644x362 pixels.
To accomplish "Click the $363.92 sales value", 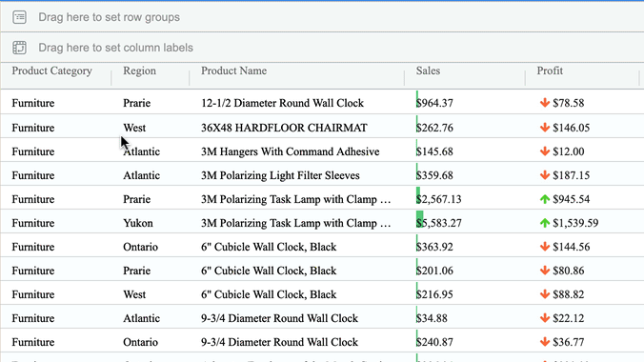I will (x=434, y=247).
